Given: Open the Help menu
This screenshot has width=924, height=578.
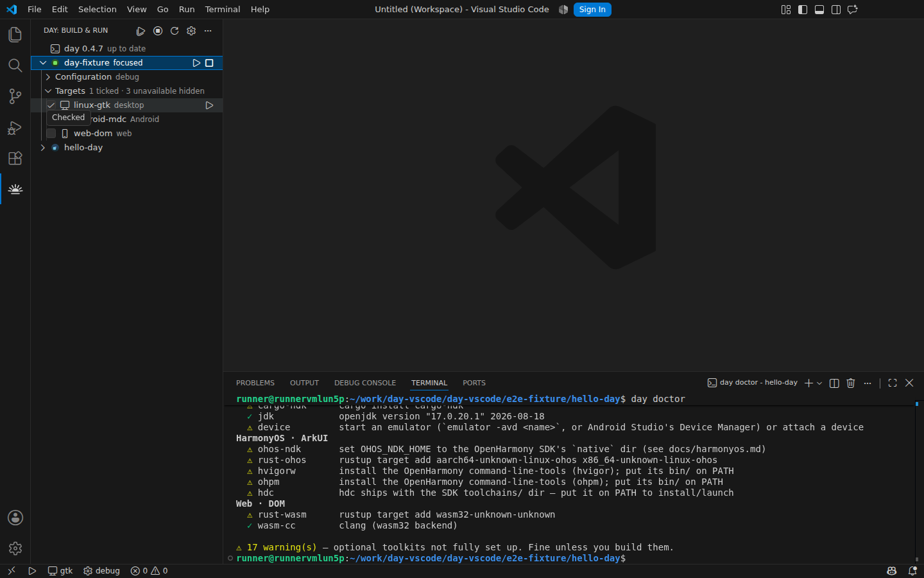Looking at the screenshot, I should pos(260,10).
